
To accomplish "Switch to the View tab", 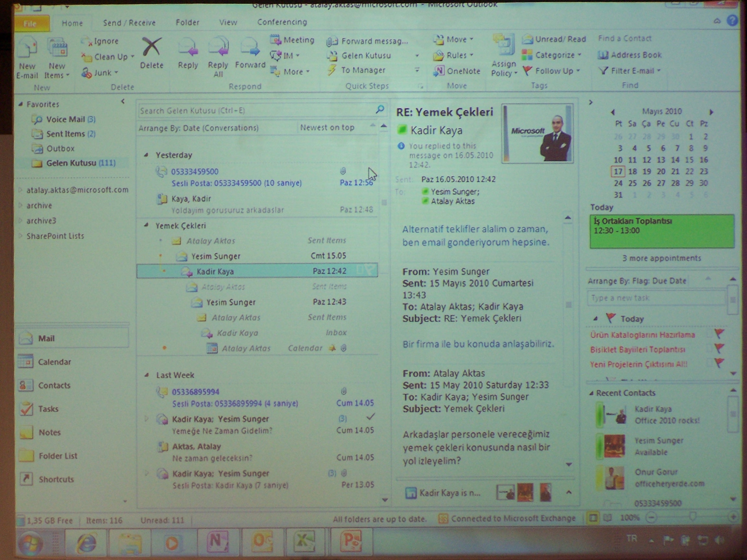I will pyautogui.click(x=228, y=23).
